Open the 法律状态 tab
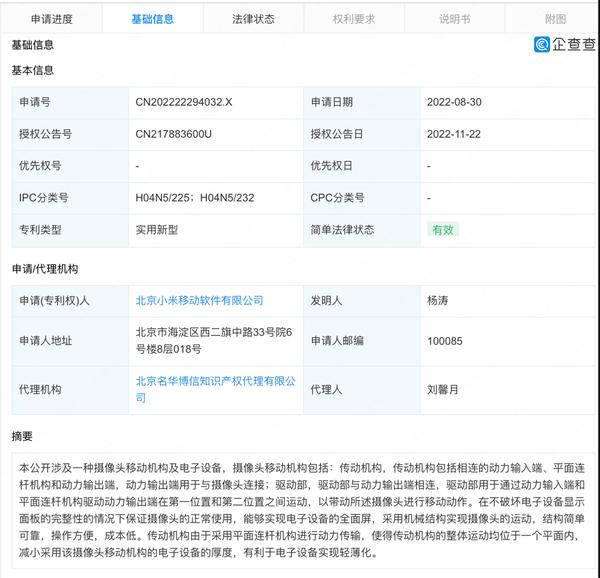The image size is (600, 578). [x=253, y=19]
